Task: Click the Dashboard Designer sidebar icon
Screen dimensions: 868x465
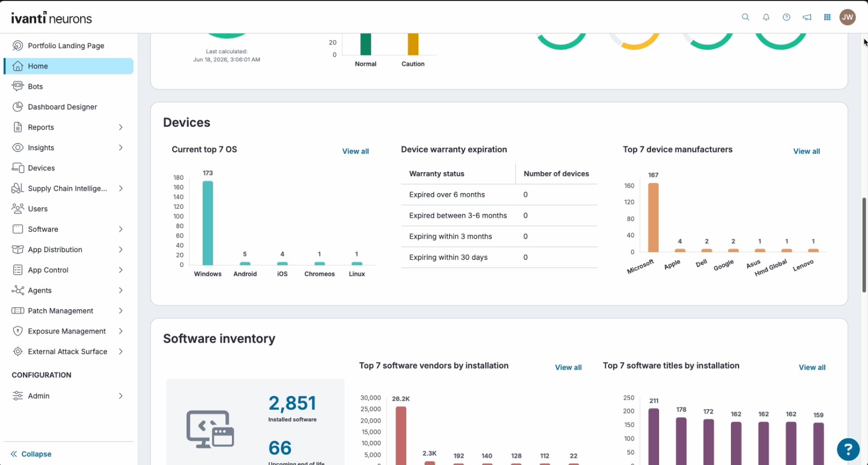Action: (18, 106)
